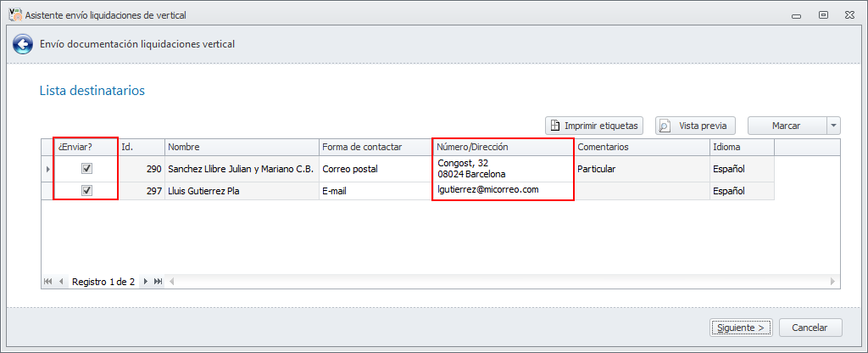Click the Particular comment cell
Viewport: 868px width, 353px height.
point(643,169)
